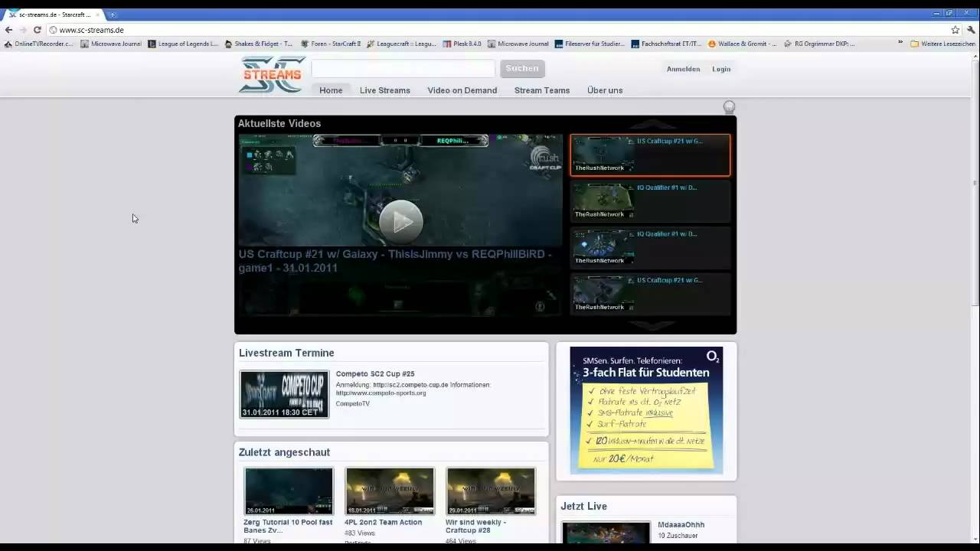Click the browser back arrow
Viewport: 980px width, 551px height.
click(8, 30)
